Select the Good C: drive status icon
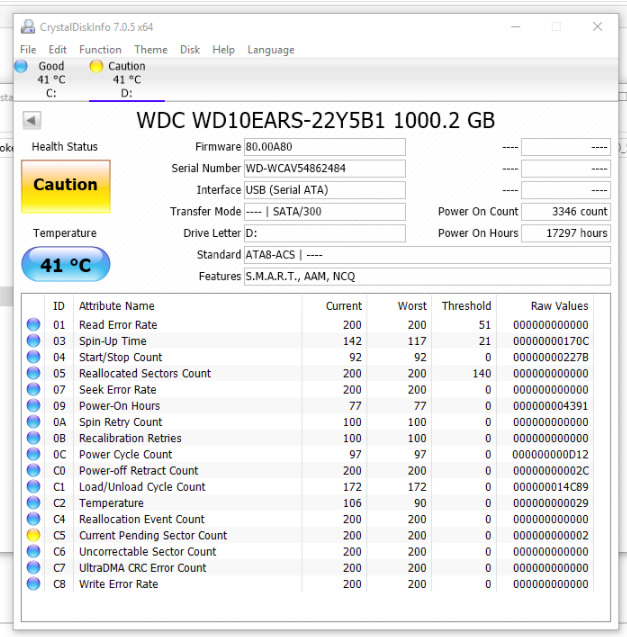 [x=22, y=66]
